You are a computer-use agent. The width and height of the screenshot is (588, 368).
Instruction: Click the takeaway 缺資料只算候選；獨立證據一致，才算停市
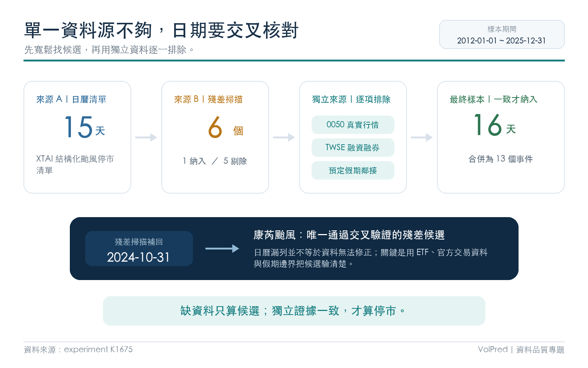293,311
